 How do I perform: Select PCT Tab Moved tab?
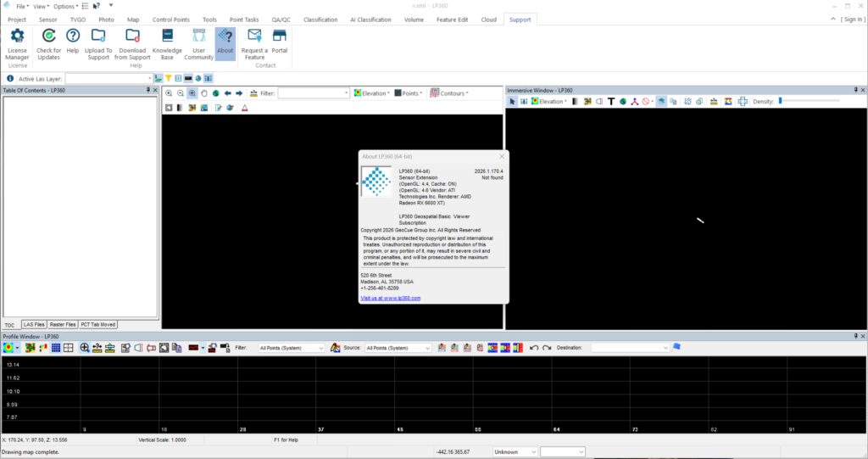tap(98, 324)
